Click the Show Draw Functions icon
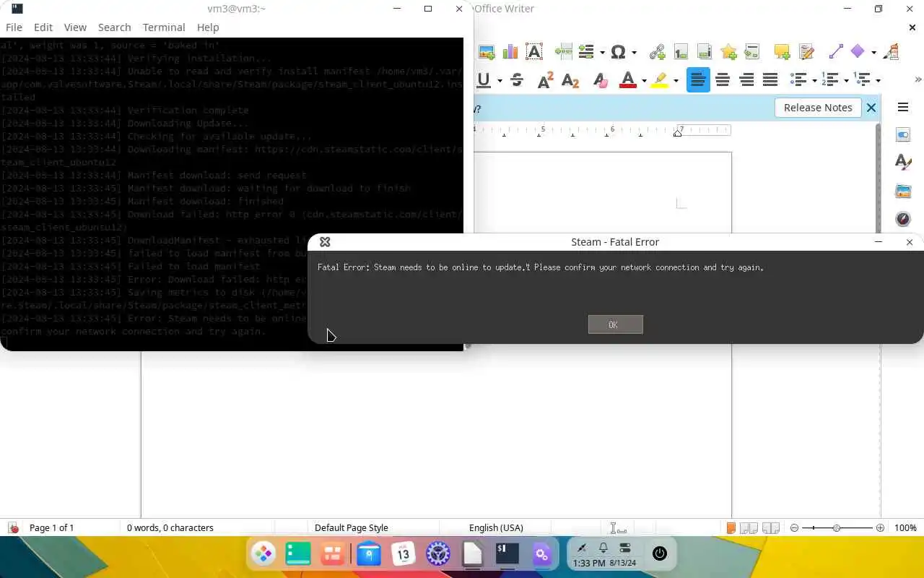 (x=892, y=52)
